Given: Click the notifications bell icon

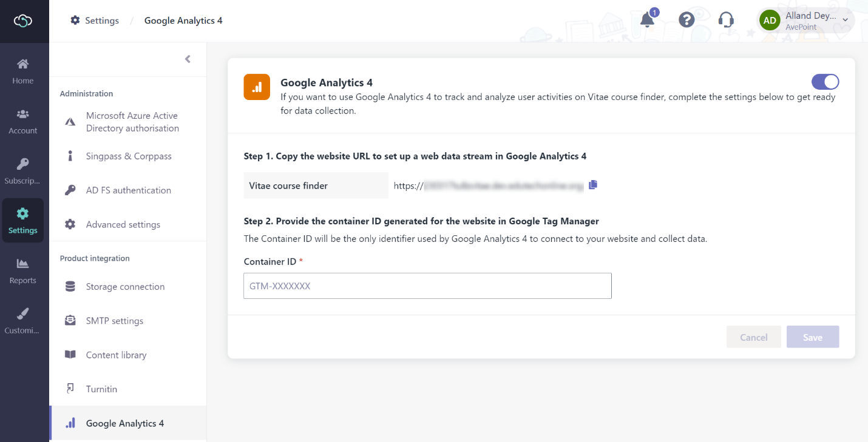Looking at the screenshot, I should pyautogui.click(x=648, y=20).
